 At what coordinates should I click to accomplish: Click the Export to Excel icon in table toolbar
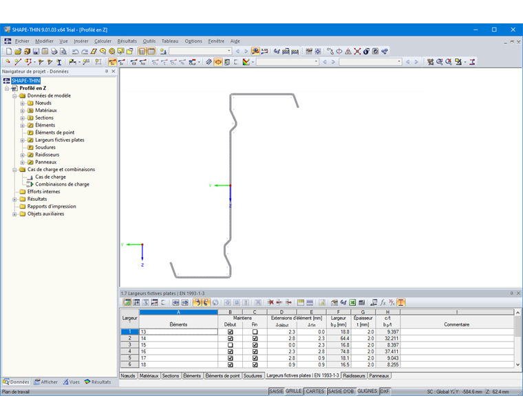coord(352,302)
